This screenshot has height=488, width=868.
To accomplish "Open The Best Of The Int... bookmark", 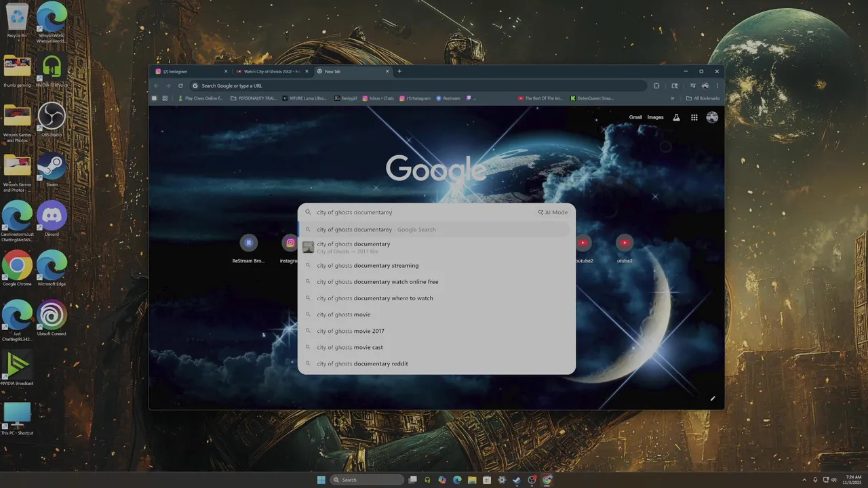I will (540, 98).
